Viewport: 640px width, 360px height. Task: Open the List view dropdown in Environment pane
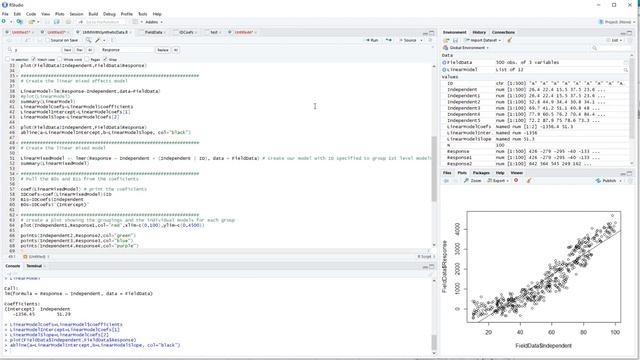pyautogui.click(x=615, y=40)
